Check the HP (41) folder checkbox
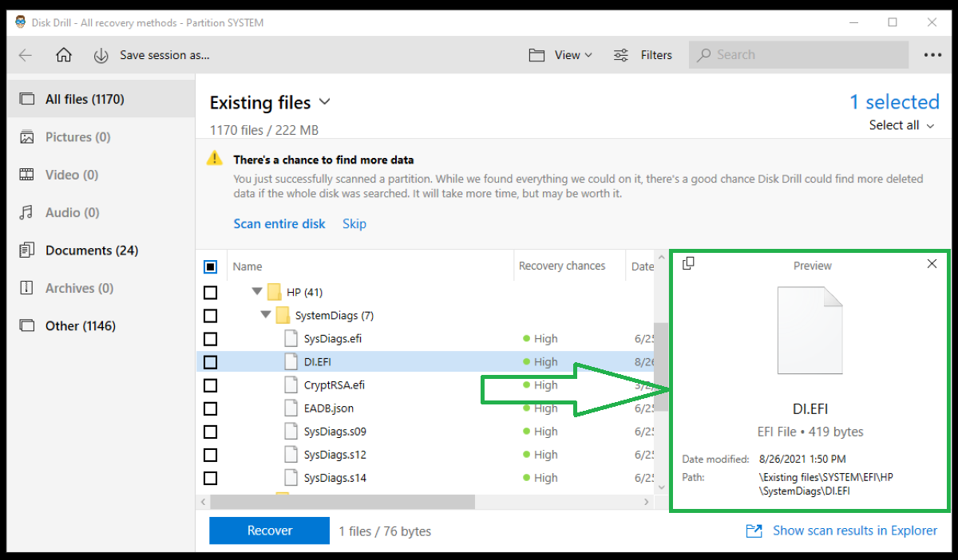 211,292
